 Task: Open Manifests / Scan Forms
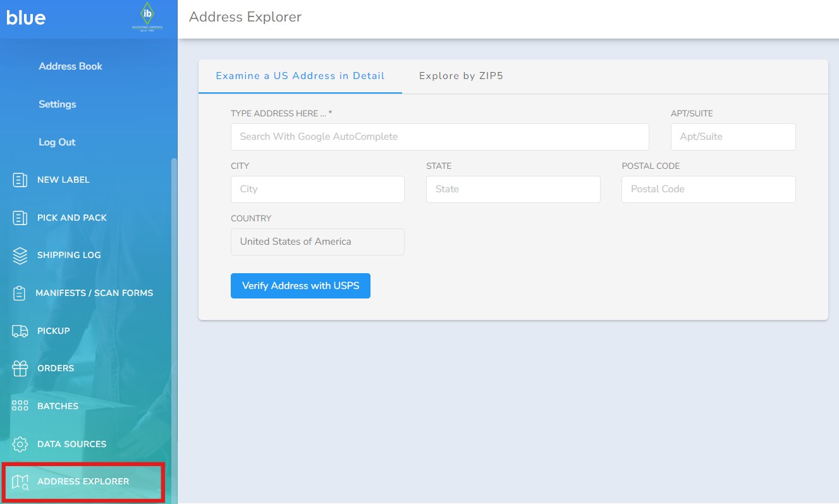(x=20, y=292)
